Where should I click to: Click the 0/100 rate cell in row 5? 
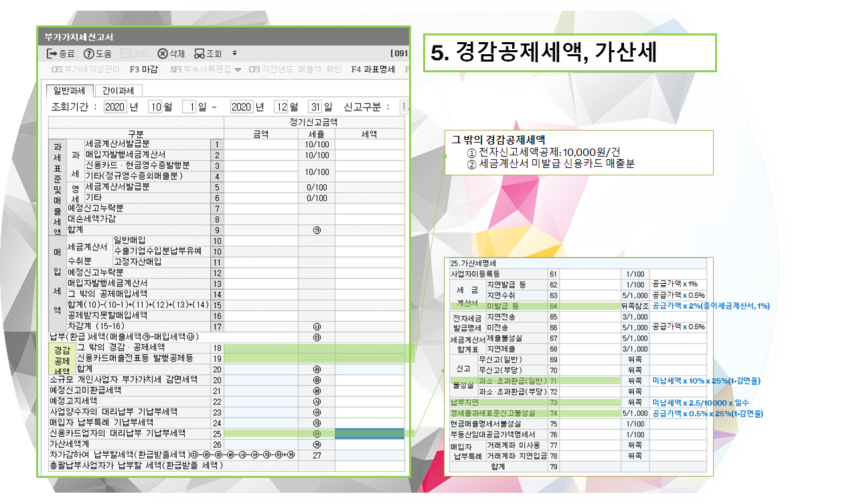(x=317, y=187)
